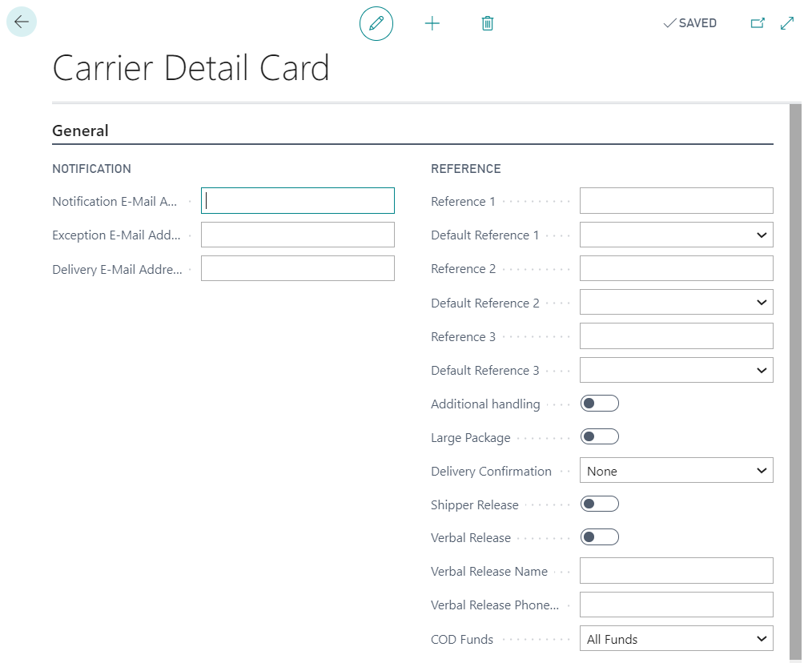Toggle the Additional handling switch

click(599, 404)
